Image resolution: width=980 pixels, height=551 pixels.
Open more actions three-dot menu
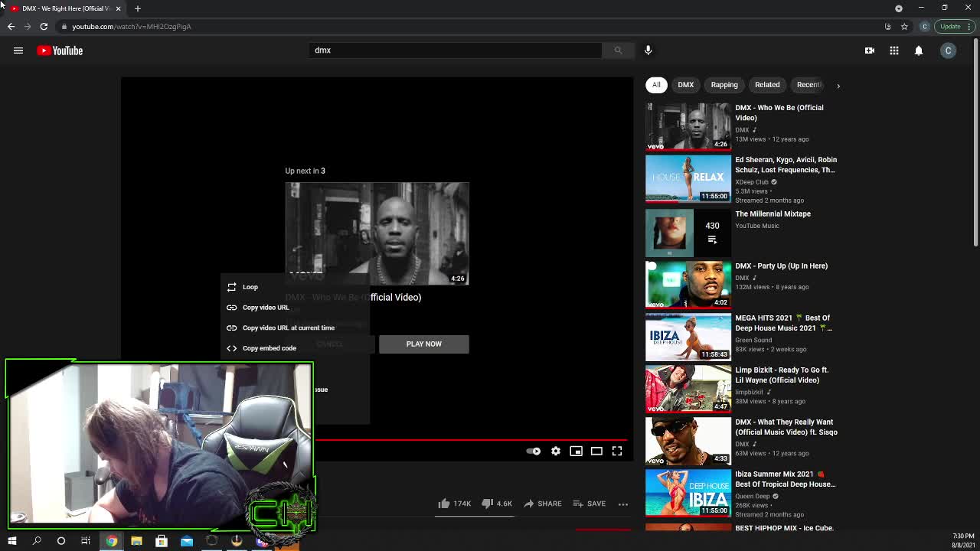623,504
